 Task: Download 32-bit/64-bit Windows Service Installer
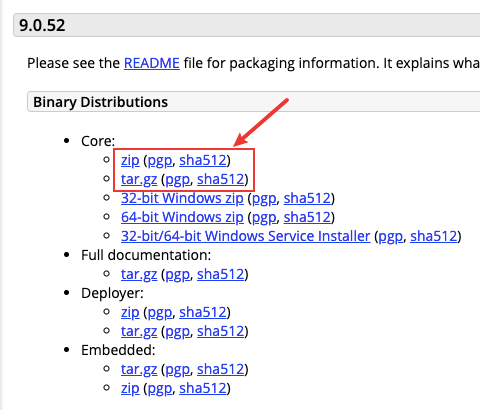(246, 236)
